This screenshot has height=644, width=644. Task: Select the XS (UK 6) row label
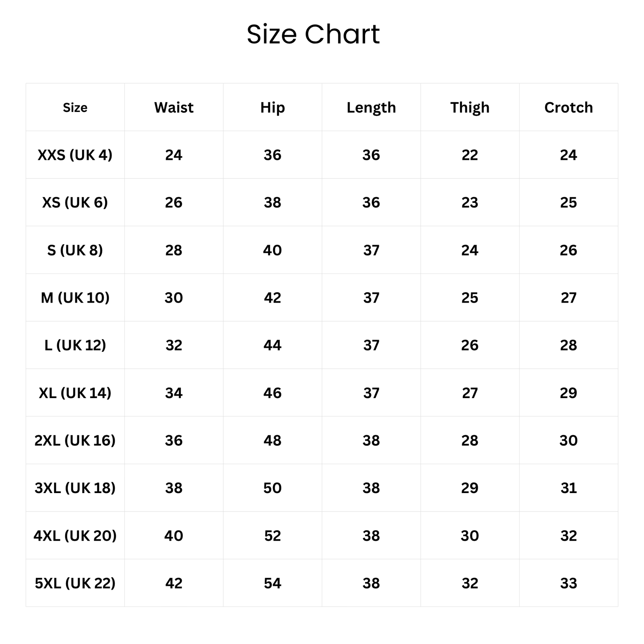(x=75, y=202)
